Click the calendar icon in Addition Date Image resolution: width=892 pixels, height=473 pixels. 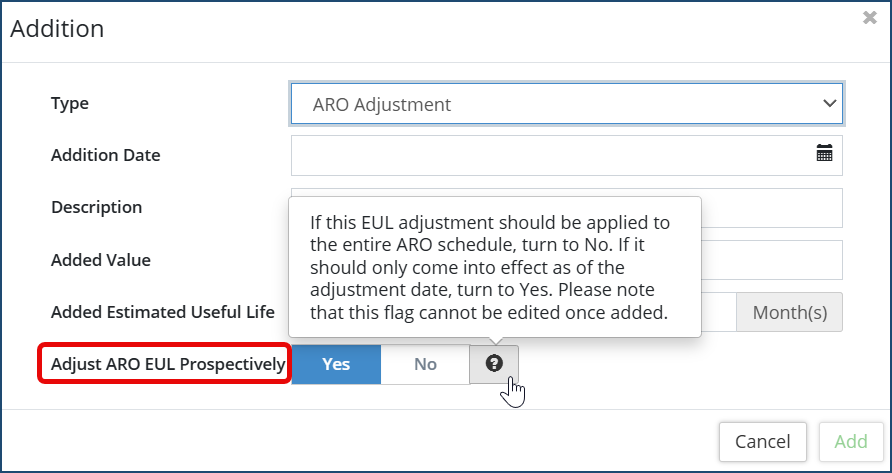[824, 154]
